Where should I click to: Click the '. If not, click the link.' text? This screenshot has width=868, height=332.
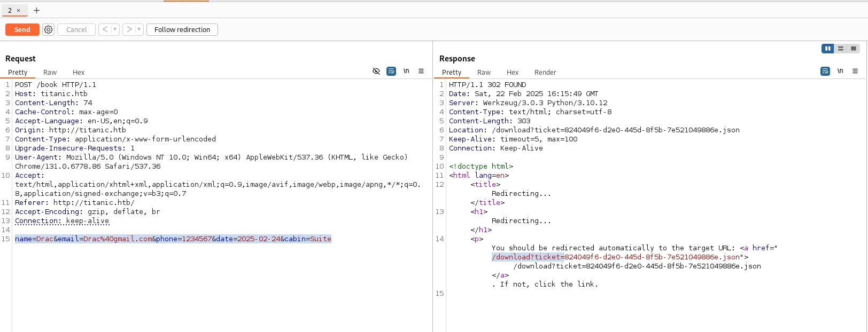(x=545, y=284)
